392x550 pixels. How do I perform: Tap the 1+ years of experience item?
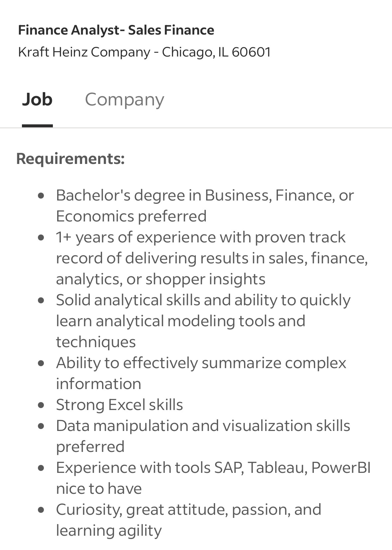tap(212, 258)
